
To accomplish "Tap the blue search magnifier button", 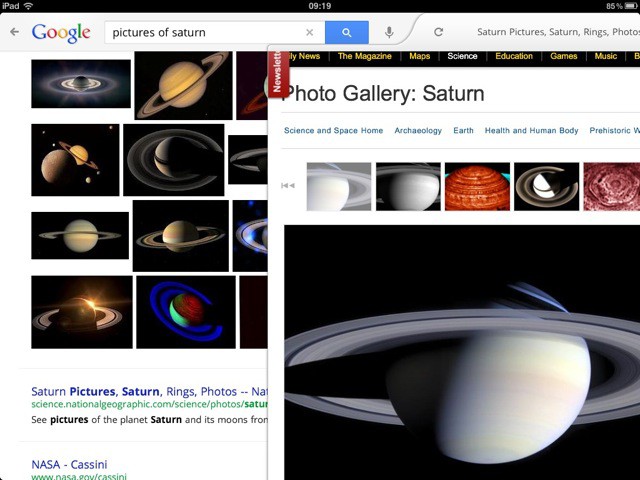I will coord(347,32).
